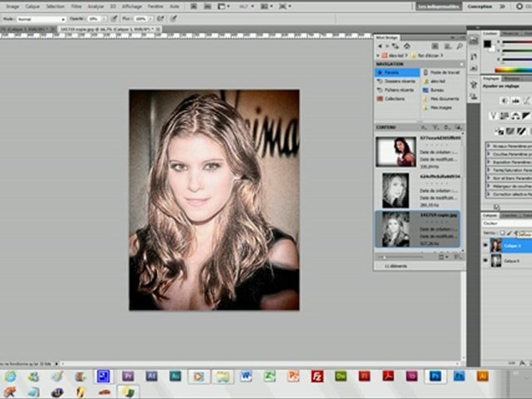Open Filter items menu in Contenu bar
The width and height of the screenshot is (532, 399).
click(436, 127)
